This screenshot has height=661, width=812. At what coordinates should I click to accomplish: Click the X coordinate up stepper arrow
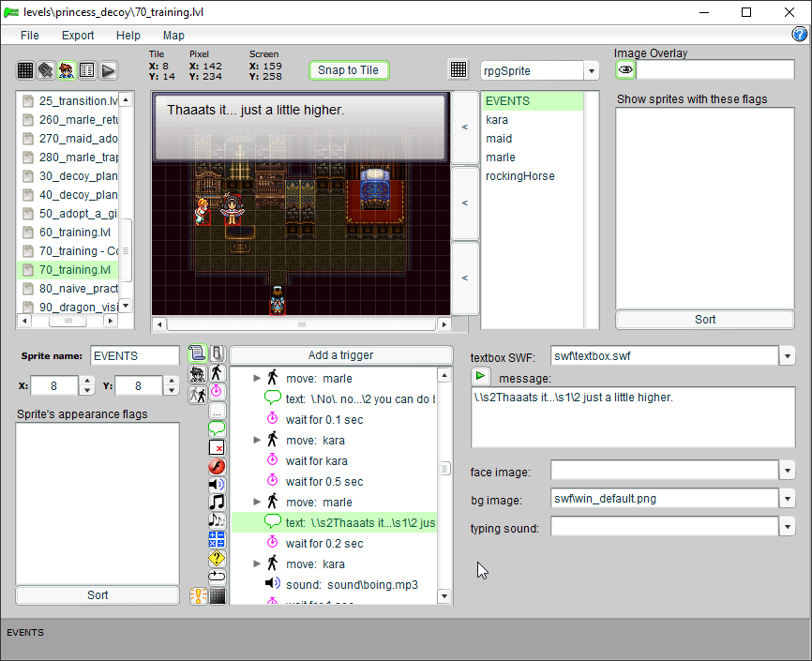(86, 381)
